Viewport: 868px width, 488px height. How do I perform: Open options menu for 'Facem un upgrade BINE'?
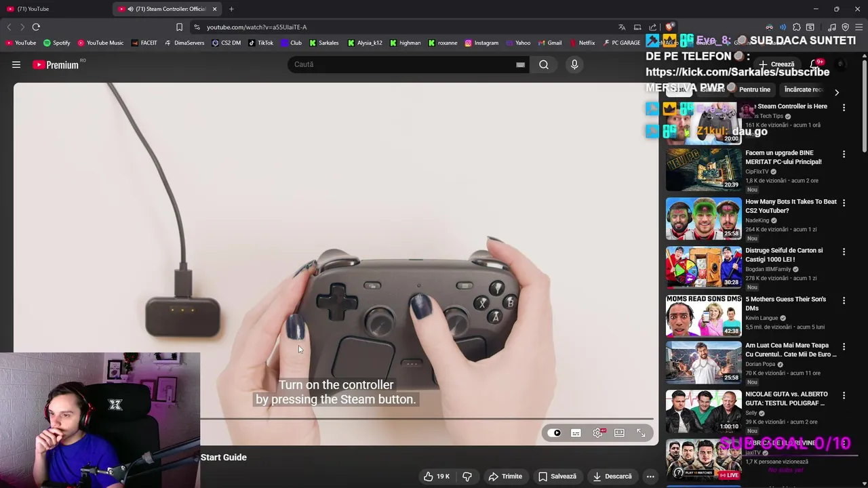pyautogui.click(x=844, y=155)
